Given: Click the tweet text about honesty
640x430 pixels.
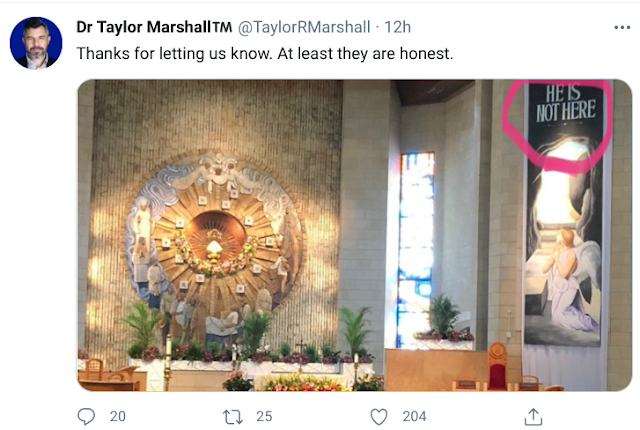Looking at the screenshot, I should coord(264,53).
